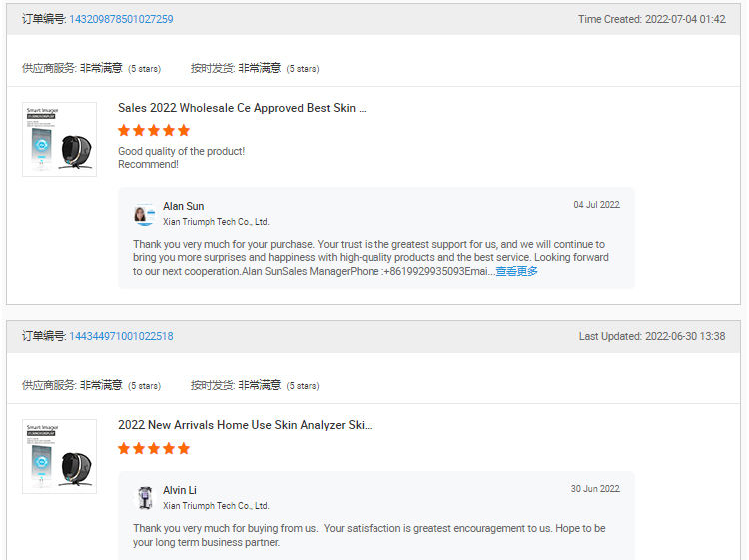
Task: Click Alan Sun's avatar icon
Action: [x=144, y=214]
